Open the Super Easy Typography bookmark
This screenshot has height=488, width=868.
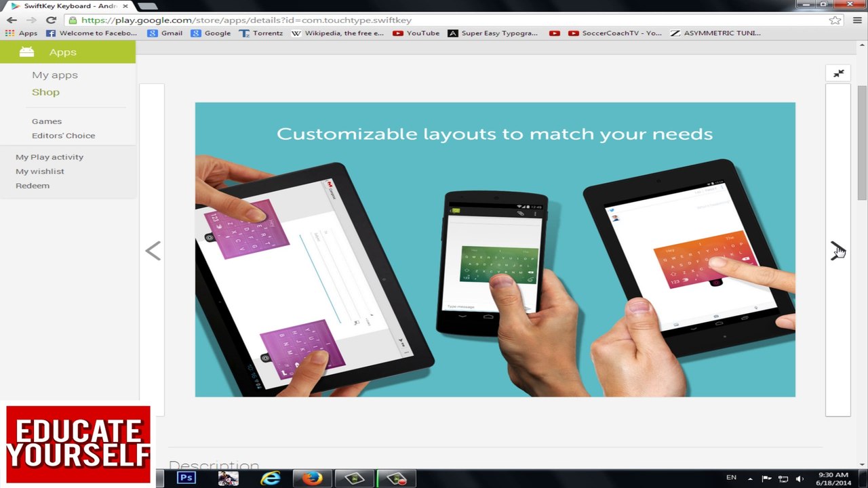[x=493, y=33]
